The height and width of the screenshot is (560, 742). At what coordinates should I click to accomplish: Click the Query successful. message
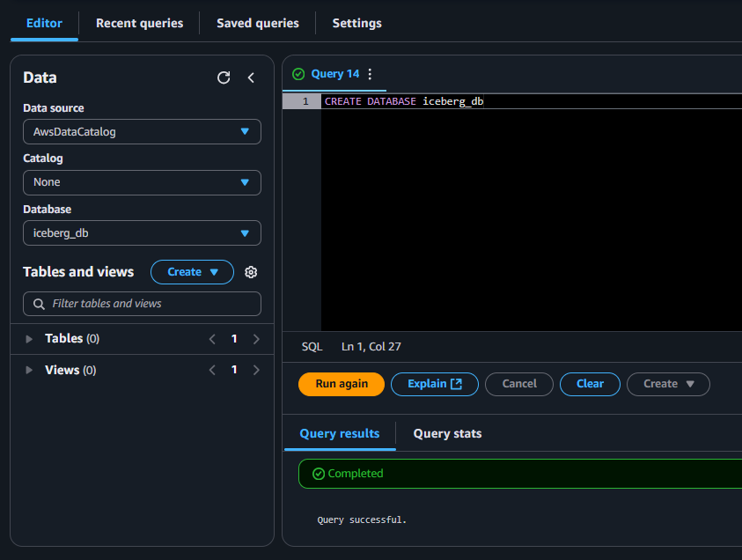(x=362, y=519)
